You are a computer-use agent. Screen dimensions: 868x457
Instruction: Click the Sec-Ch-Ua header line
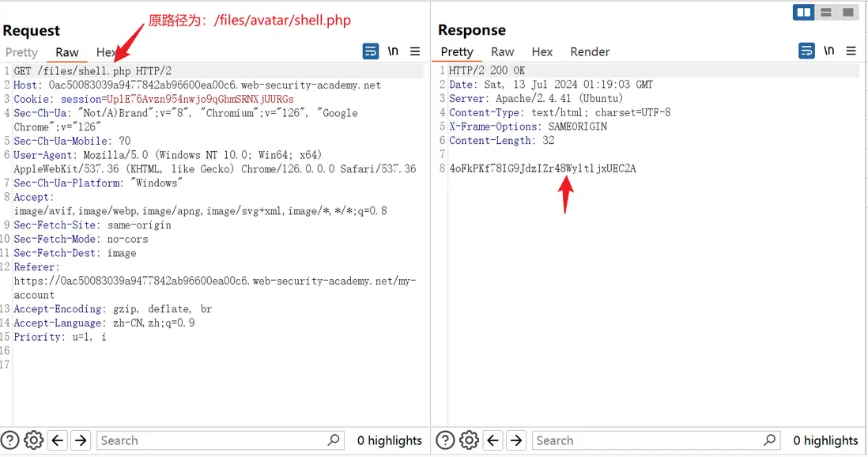click(x=186, y=119)
